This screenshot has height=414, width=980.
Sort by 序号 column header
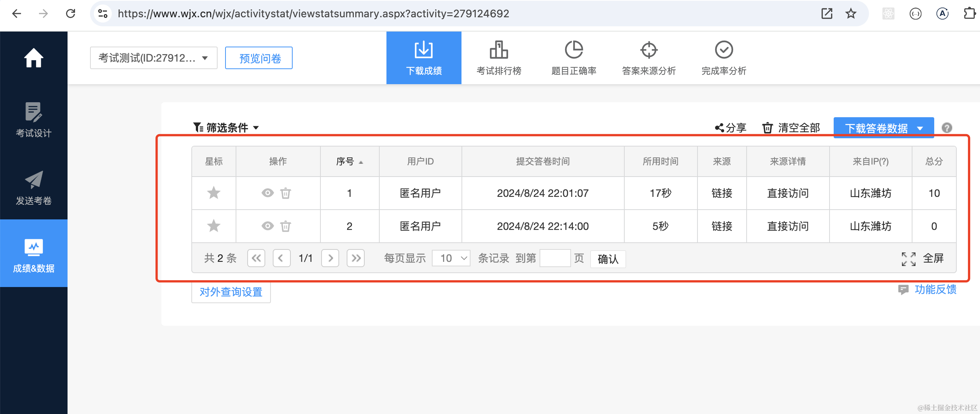pyautogui.click(x=349, y=162)
